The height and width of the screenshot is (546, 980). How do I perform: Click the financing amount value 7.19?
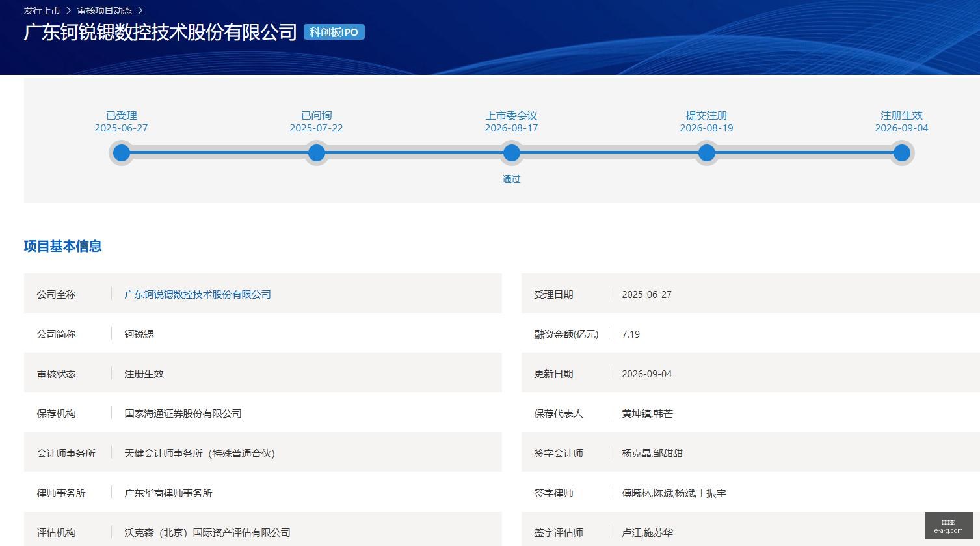(x=631, y=334)
